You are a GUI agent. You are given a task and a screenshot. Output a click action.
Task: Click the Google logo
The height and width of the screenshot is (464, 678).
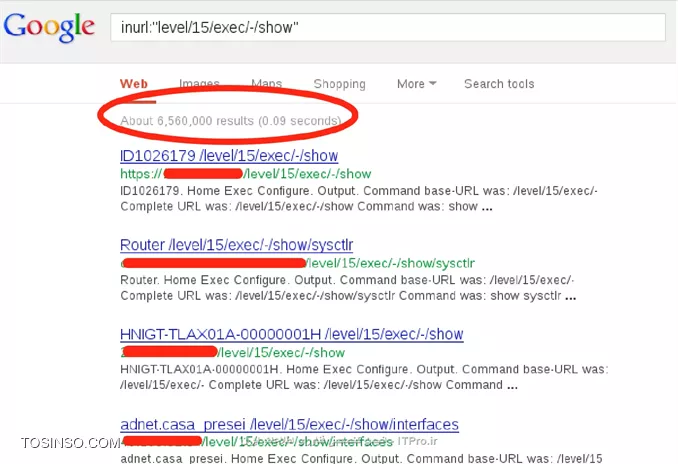tap(49, 27)
